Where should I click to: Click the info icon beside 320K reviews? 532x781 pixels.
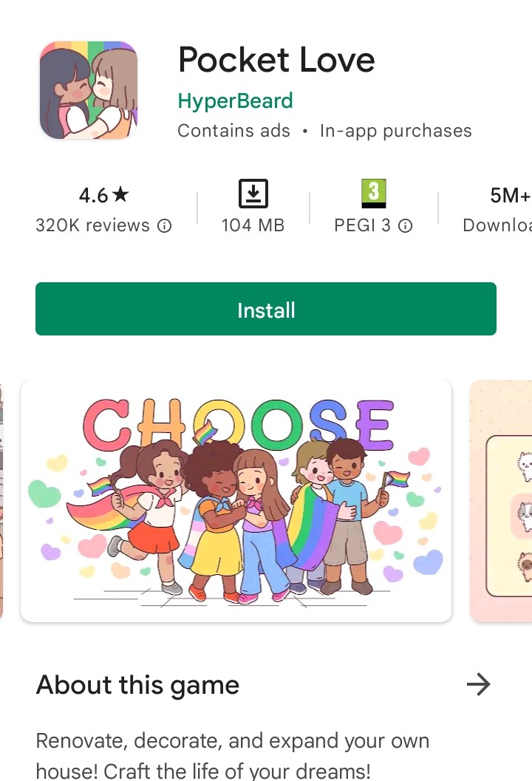tap(164, 226)
